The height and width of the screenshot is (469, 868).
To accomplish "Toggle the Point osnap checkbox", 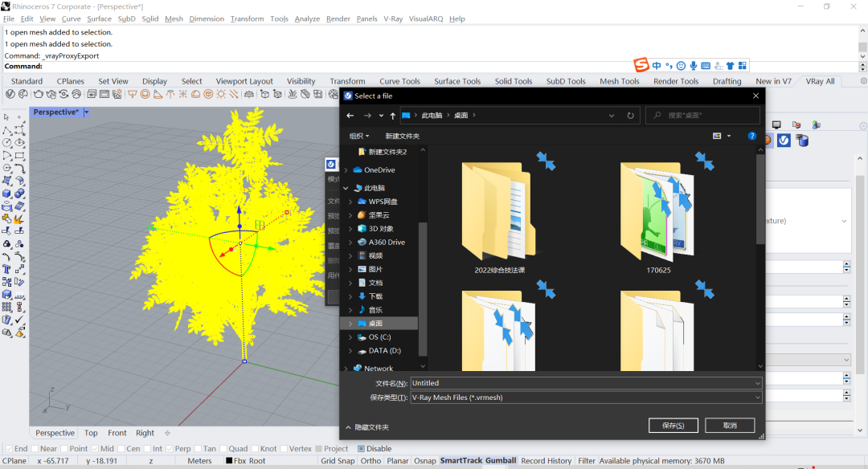I will [64, 449].
